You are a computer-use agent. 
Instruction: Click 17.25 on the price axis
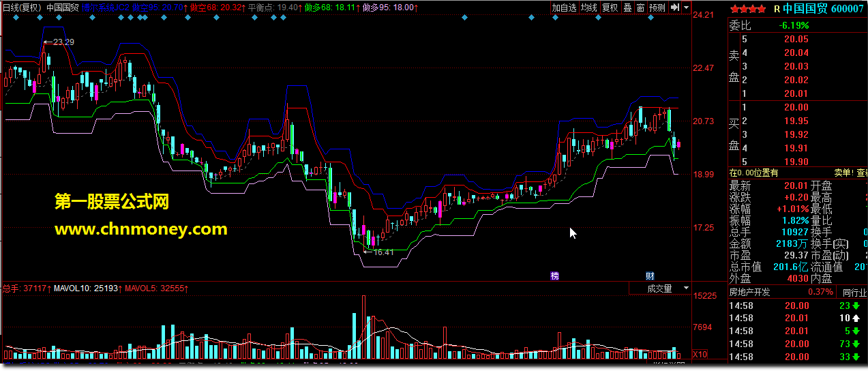[704, 227]
